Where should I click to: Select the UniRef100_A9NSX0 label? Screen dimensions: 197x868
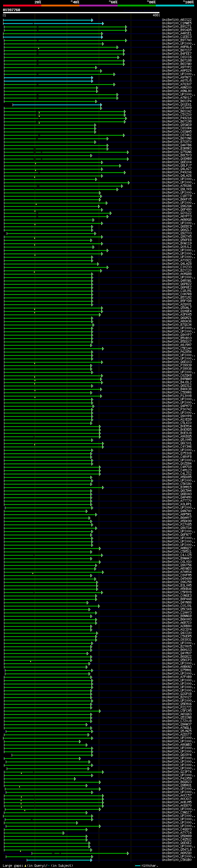point(177,88)
